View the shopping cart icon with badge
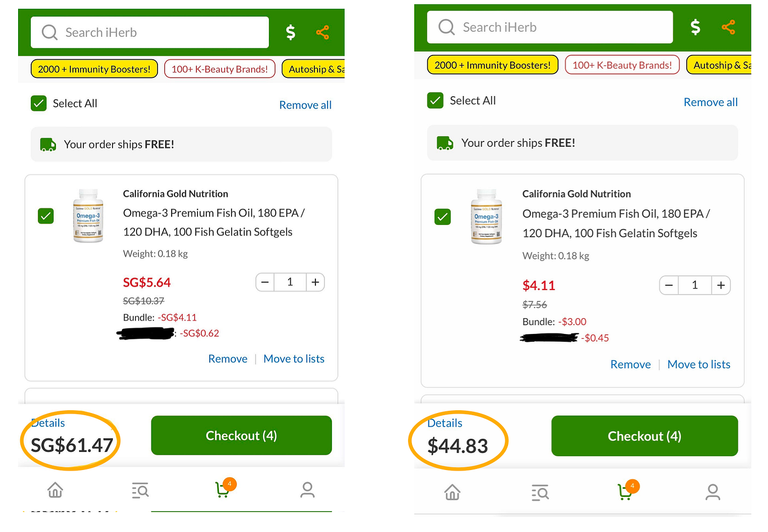Image resolution: width=768 pixels, height=532 pixels. point(223,490)
